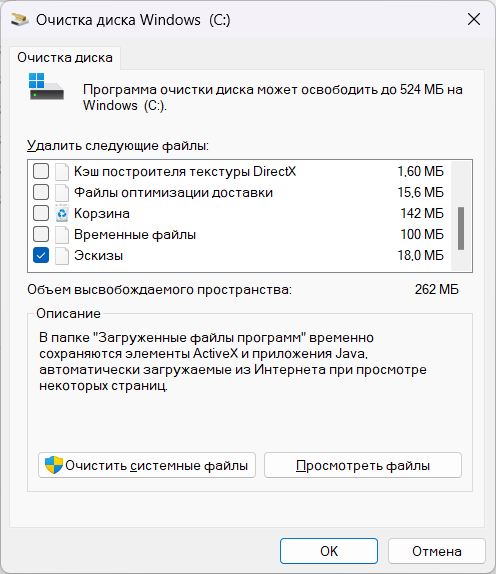Click the Отмена button
Viewport: 496px width, 574px height.
437,551
